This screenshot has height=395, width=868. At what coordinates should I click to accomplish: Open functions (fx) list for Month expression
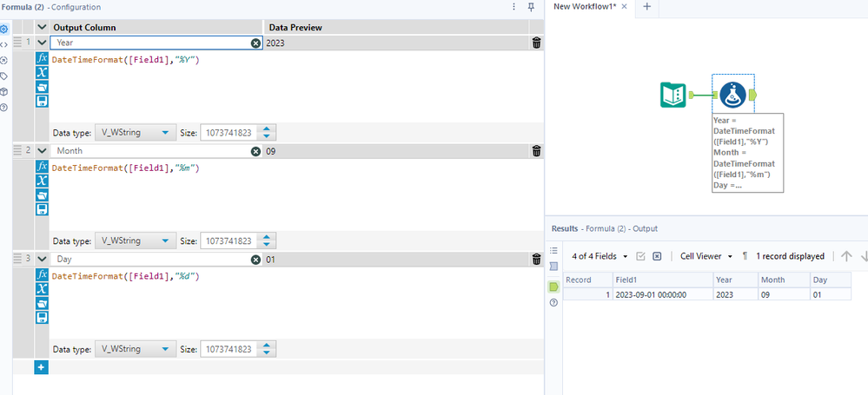click(42, 166)
